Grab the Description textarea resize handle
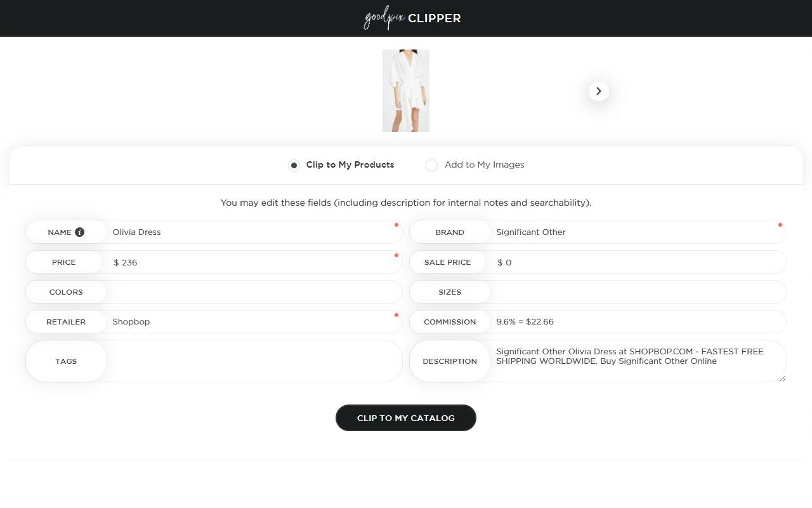This screenshot has width=812, height=508. coord(783,378)
